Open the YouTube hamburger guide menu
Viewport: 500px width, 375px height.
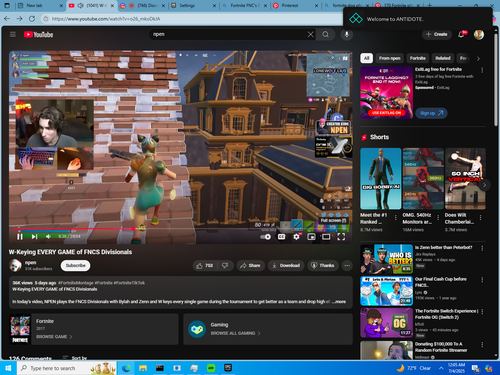(13, 34)
